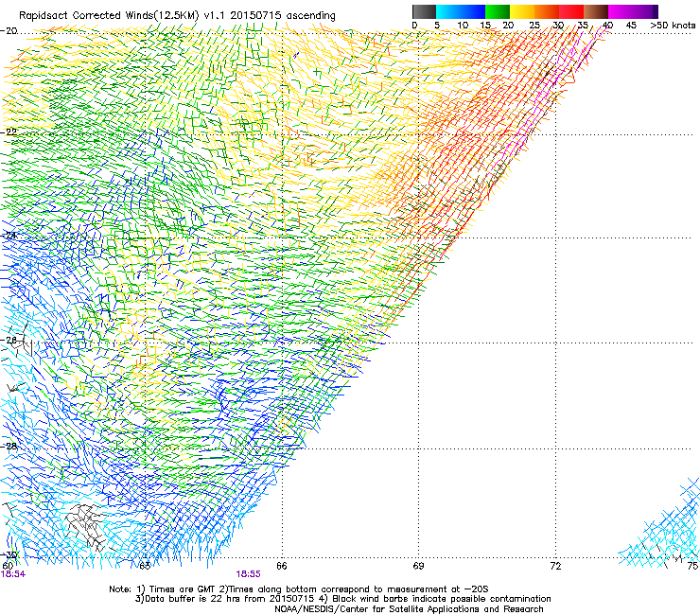Click the green 15–20 knot legend swatch
This screenshot has width=700, height=615.
tap(498, 11)
